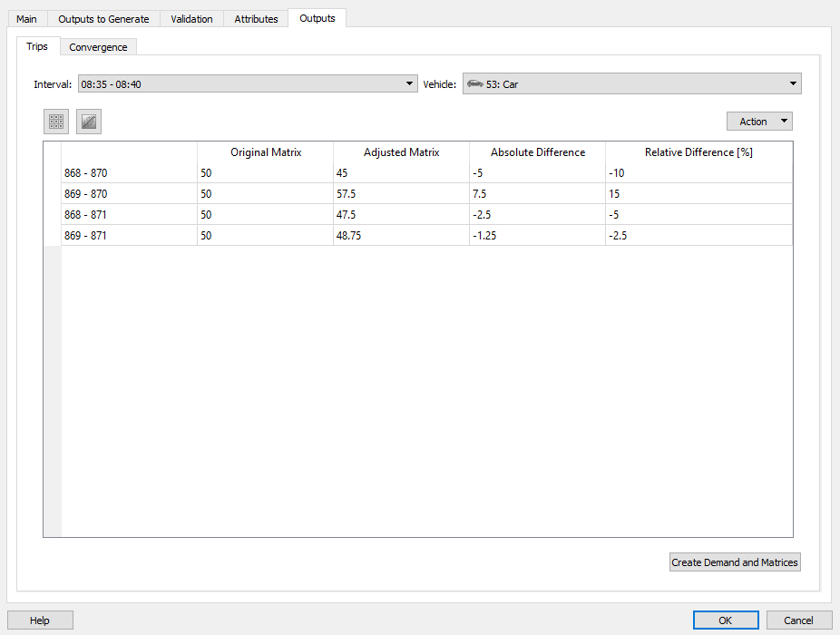
Task: Select Adjusted Matrix cell with 57.5
Action: (x=400, y=194)
